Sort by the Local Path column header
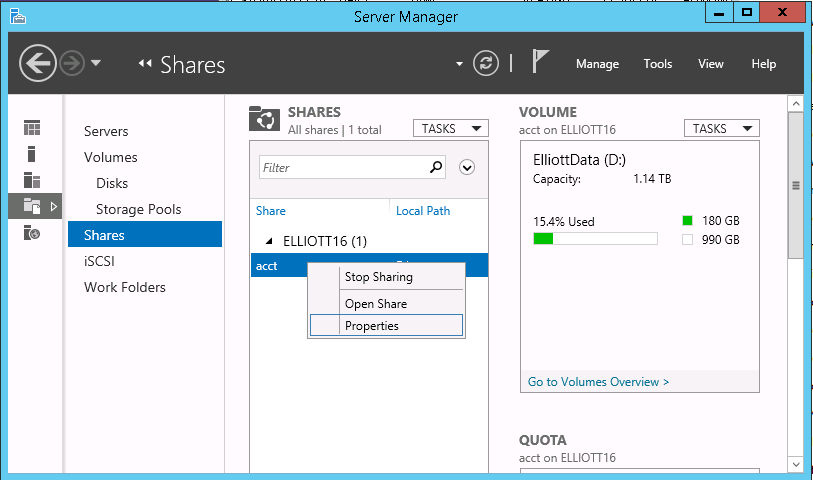 [x=423, y=210]
